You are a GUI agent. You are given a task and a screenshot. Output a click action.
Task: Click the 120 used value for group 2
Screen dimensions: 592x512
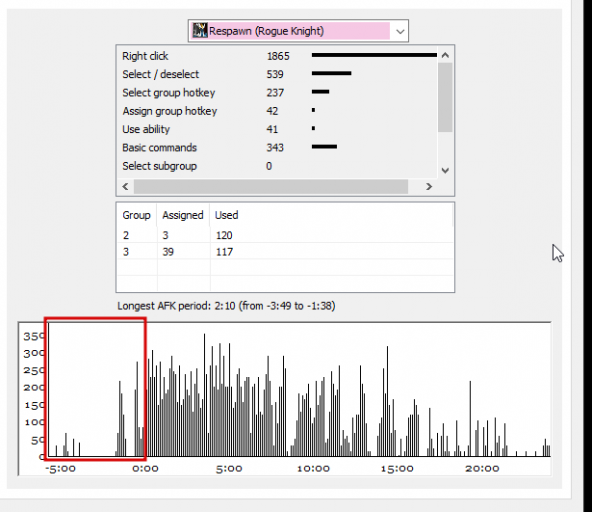click(x=224, y=235)
